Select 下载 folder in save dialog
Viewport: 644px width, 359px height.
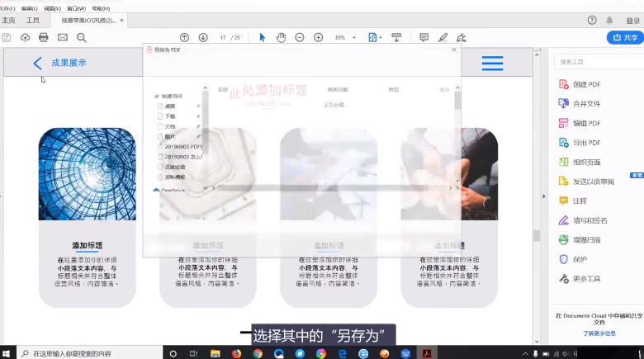point(170,116)
